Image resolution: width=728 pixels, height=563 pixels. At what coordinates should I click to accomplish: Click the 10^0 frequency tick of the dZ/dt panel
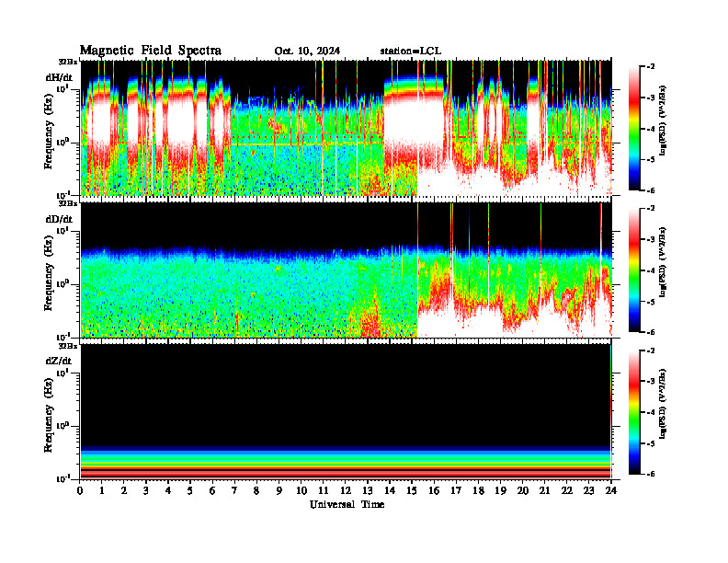[63, 425]
